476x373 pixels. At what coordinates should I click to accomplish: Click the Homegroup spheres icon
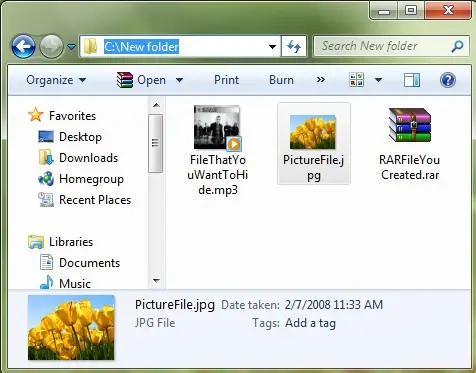46,179
